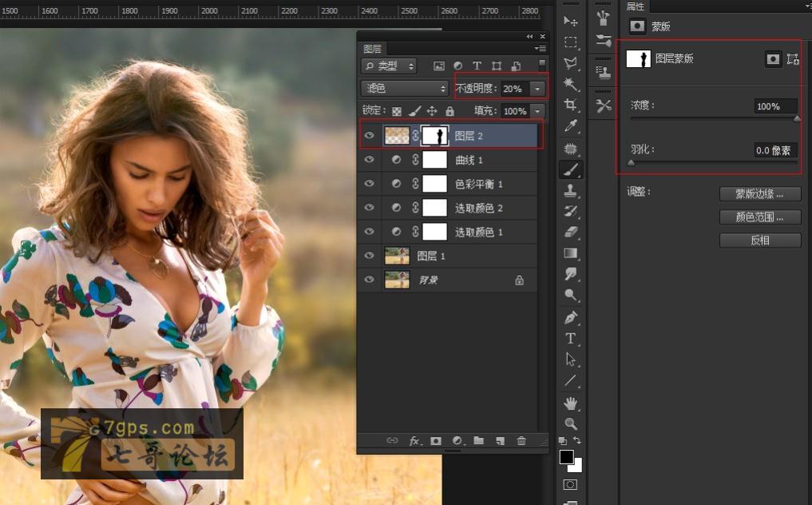Hide the 选取颜色 2 layer eye
Screen dimensions: 812x505
pos(369,208)
